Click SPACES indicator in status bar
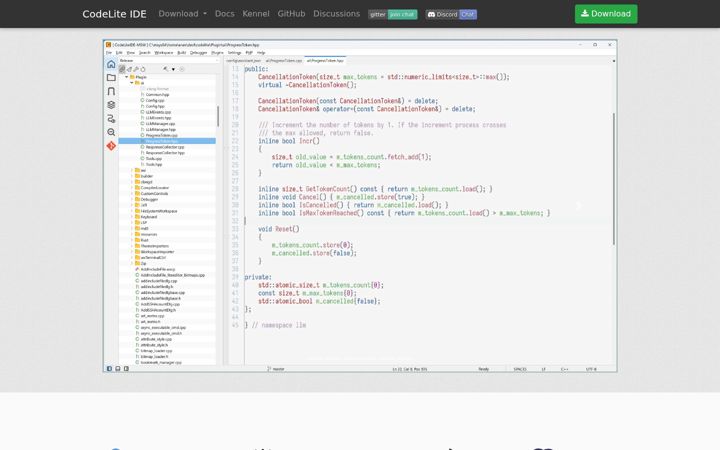 (x=520, y=369)
